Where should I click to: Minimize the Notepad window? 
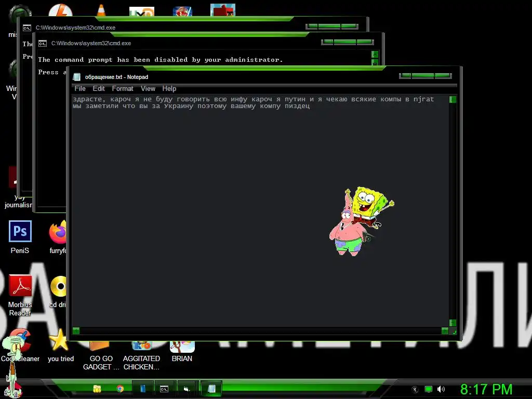coord(406,76)
